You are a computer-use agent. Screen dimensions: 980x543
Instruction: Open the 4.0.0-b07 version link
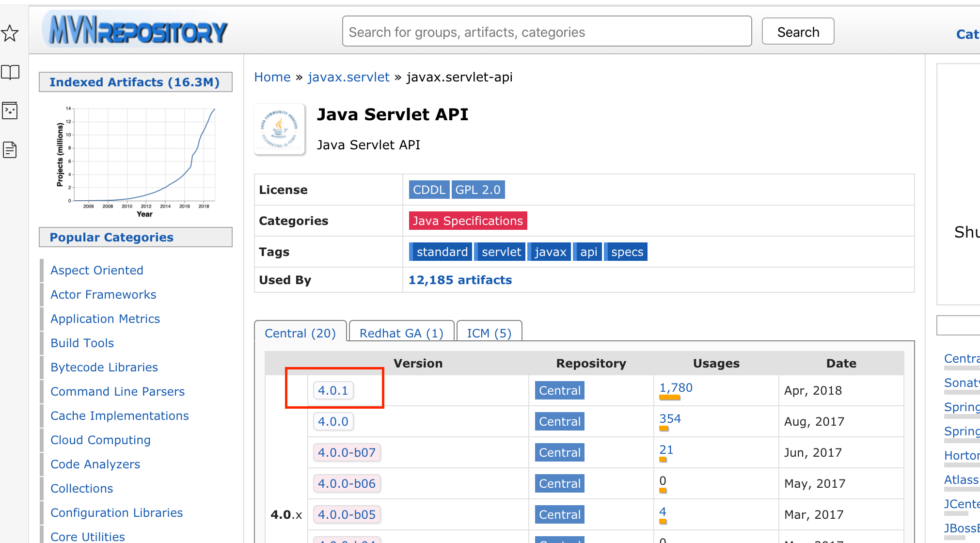point(347,452)
